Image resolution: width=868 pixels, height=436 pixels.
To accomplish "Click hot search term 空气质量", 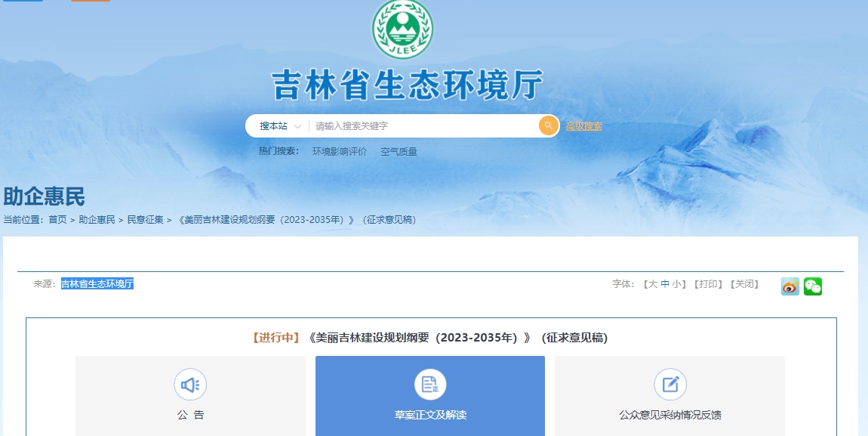I will (399, 151).
